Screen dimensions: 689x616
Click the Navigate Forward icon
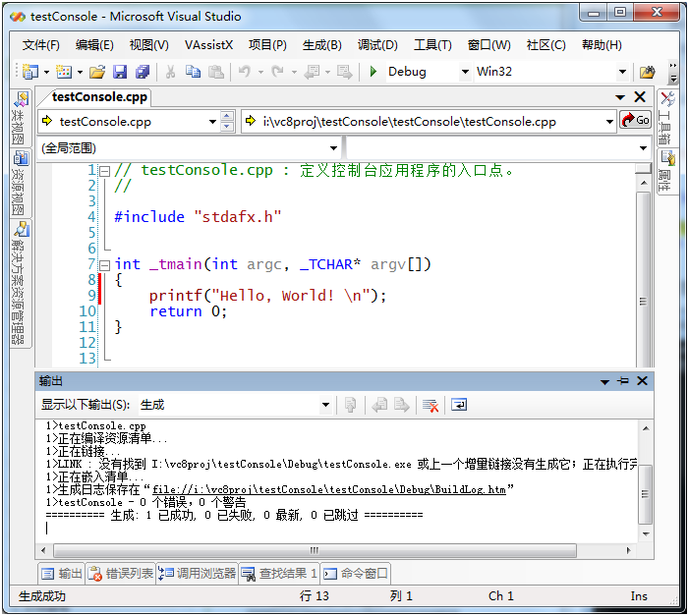(344, 72)
